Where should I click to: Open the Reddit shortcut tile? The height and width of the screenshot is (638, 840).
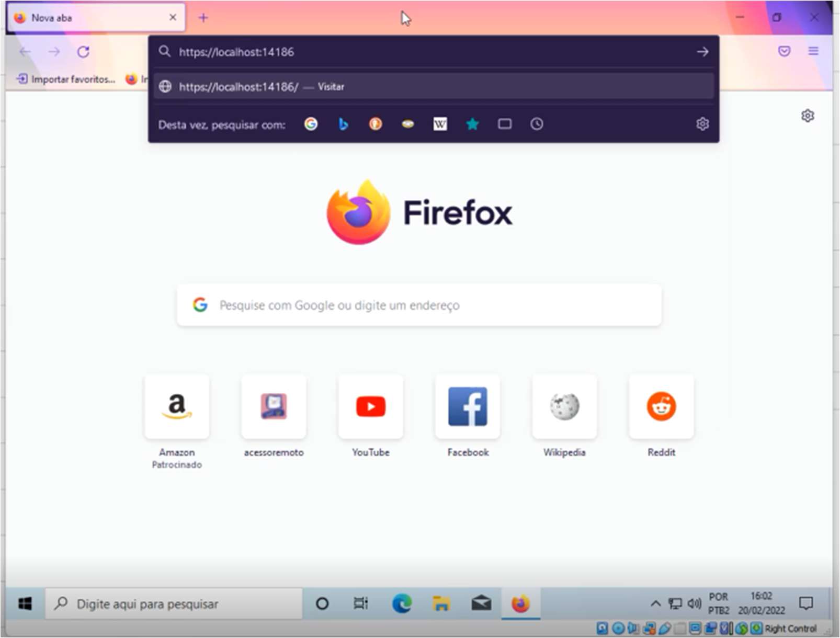tap(662, 406)
